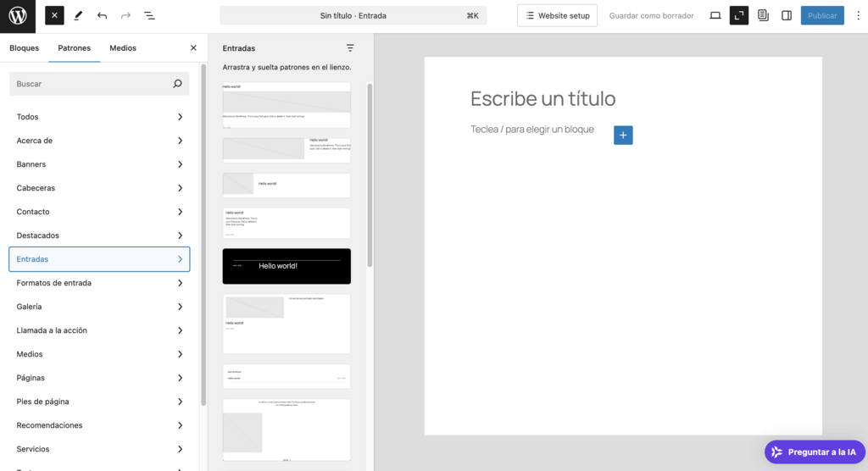Open the laptop preview icon
Screen dimensions: 868x471
click(715, 15)
